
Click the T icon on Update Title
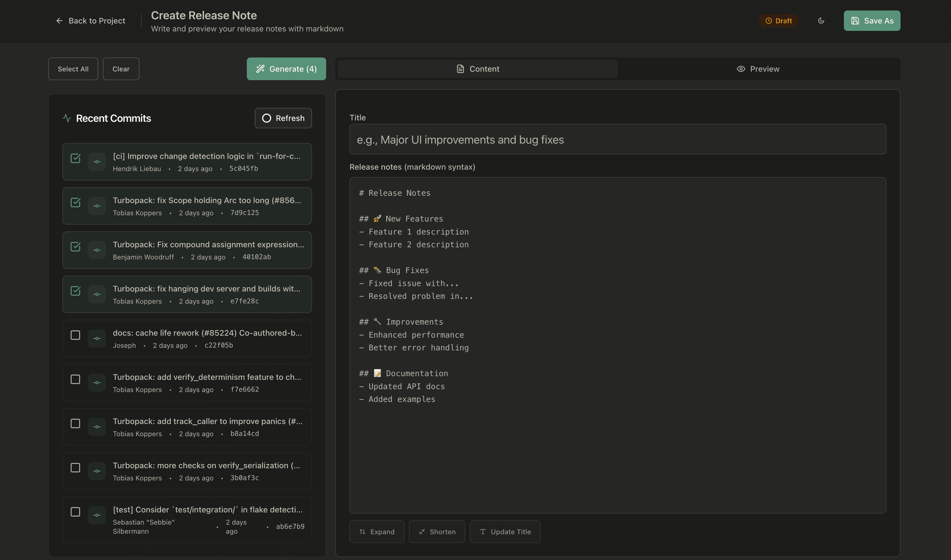(x=483, y=531)
